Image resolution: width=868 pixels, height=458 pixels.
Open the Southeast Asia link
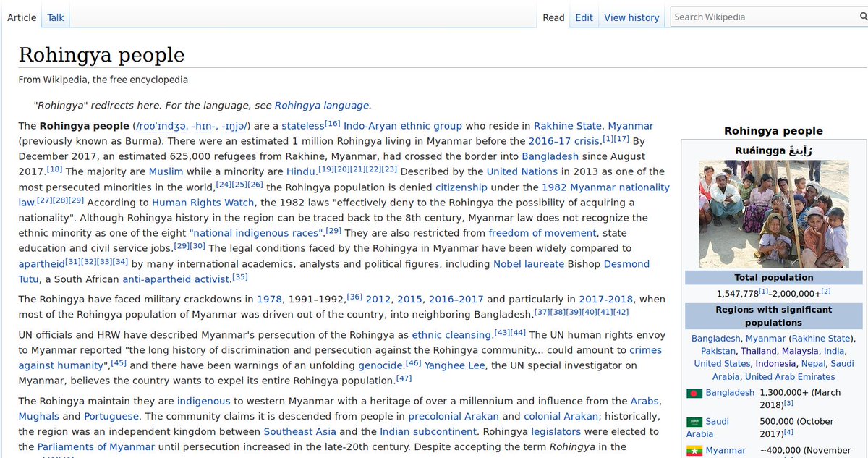click(x=299, y=432)
